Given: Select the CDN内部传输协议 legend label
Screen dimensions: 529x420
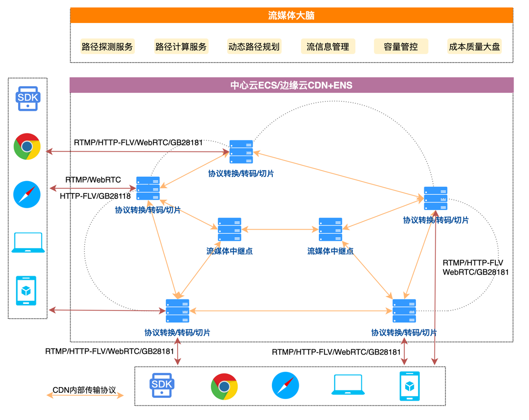Looking at the screenshot, I should tap(84, 390).
